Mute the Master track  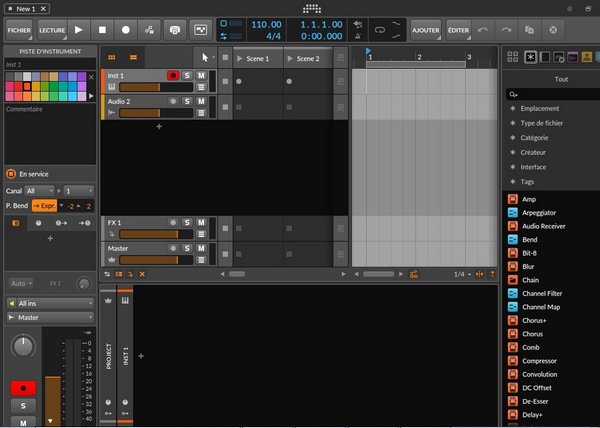[x=201, y=248]
